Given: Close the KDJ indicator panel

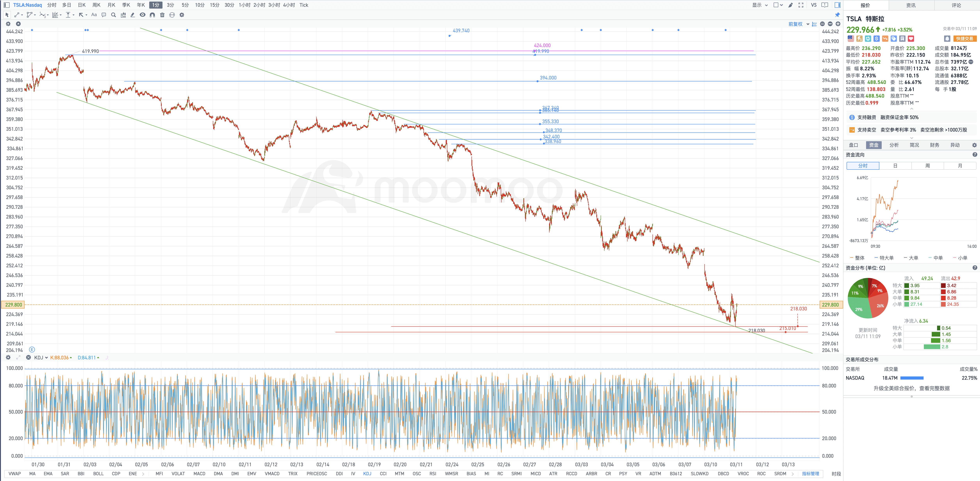Looking at the screenshot, I should (x=28, y=357).
